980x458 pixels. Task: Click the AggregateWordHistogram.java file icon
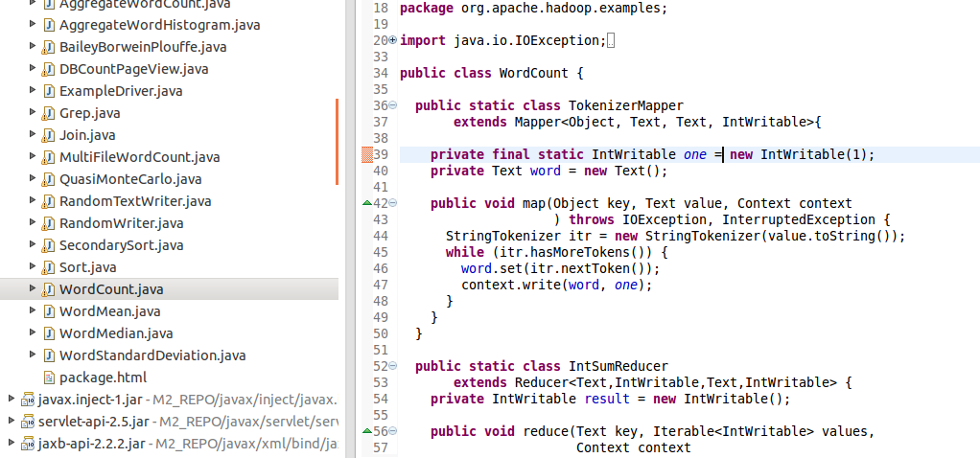coord(48,26)
